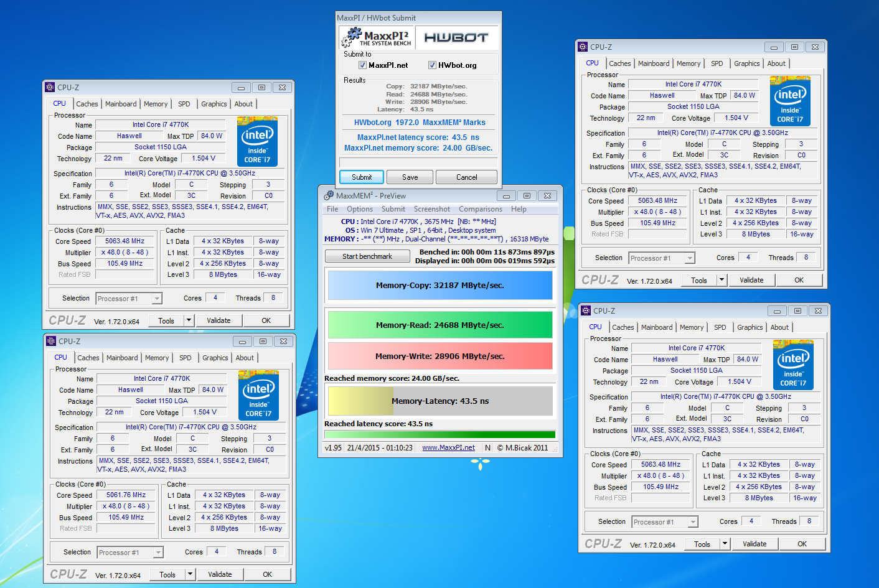Select the CPU tab in lower-right CPU-Z

[x=596, y=327]
